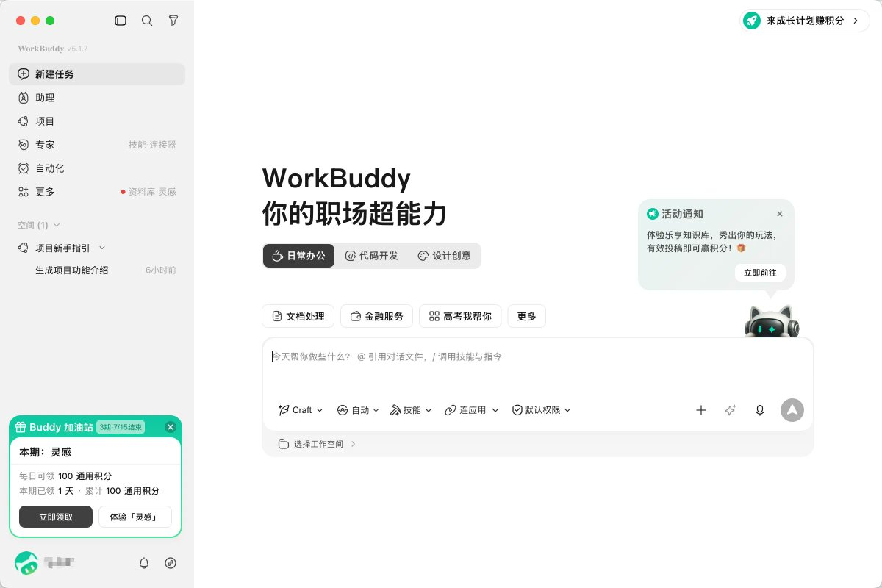Click the 技能·连接器 hint text
The height and width of the screenshot is (588, 882).
(x=152, y=145)
